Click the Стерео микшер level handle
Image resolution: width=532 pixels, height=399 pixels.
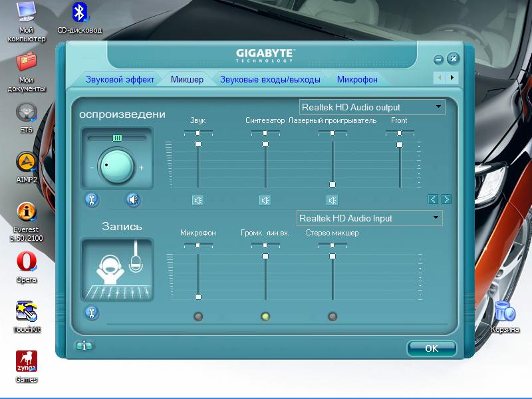(x=332, y=257)
